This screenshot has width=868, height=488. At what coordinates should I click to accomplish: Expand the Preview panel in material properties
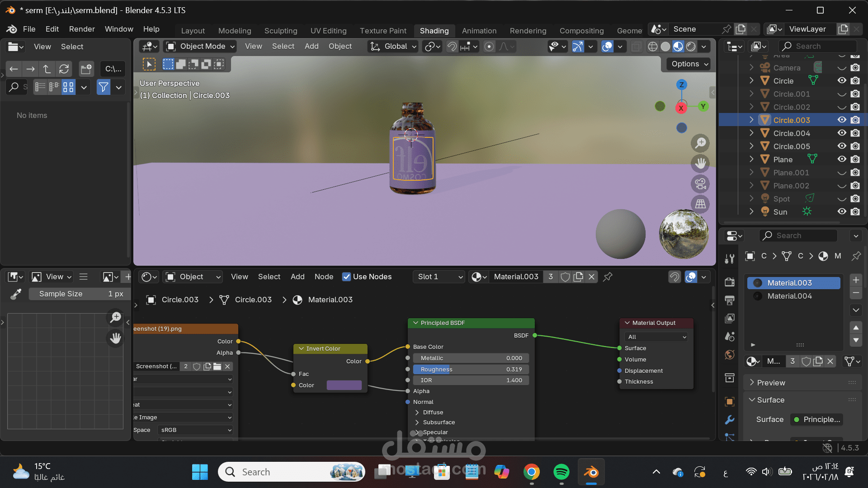point(771,383)
